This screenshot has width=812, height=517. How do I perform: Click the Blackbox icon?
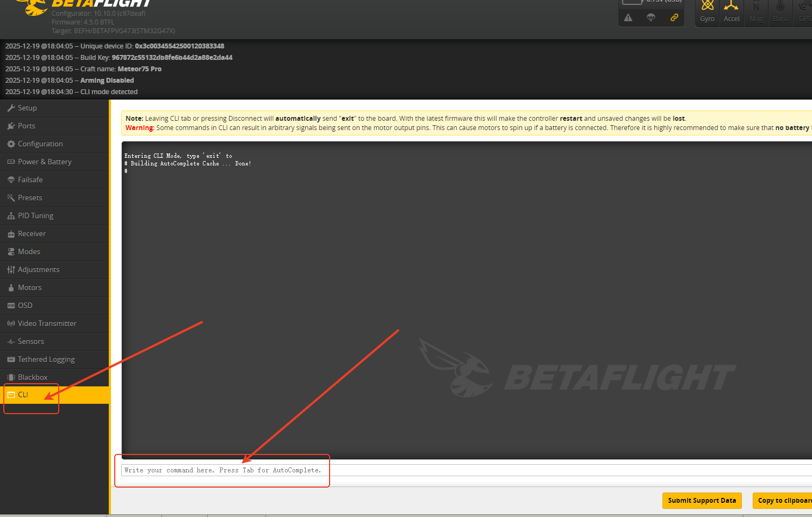11,377
